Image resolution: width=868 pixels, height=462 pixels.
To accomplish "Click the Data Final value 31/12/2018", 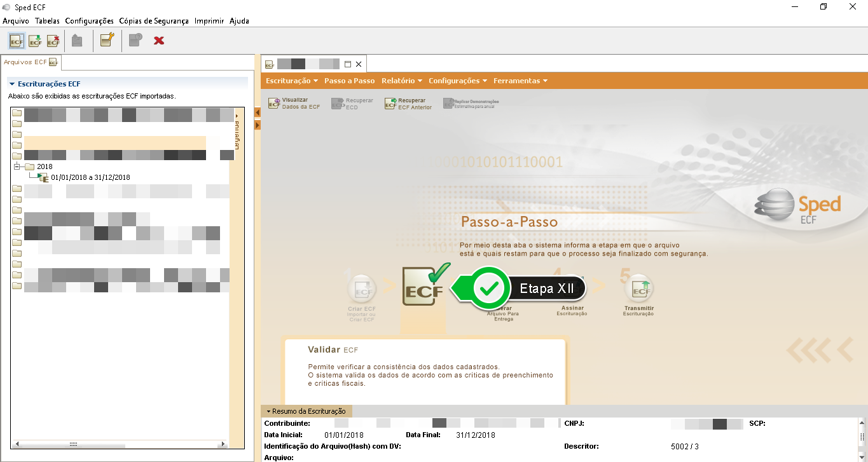I will (476, 435).
